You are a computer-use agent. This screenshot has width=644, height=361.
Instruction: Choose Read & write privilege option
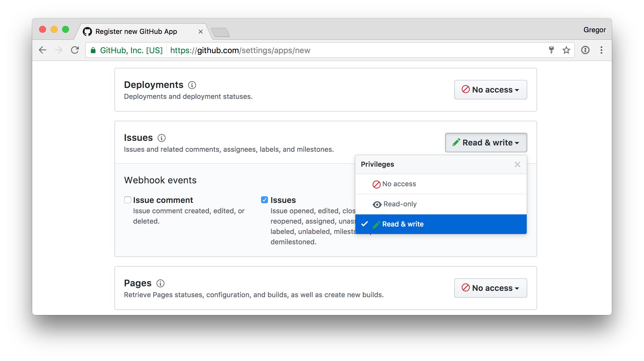[x=403, y=224]
